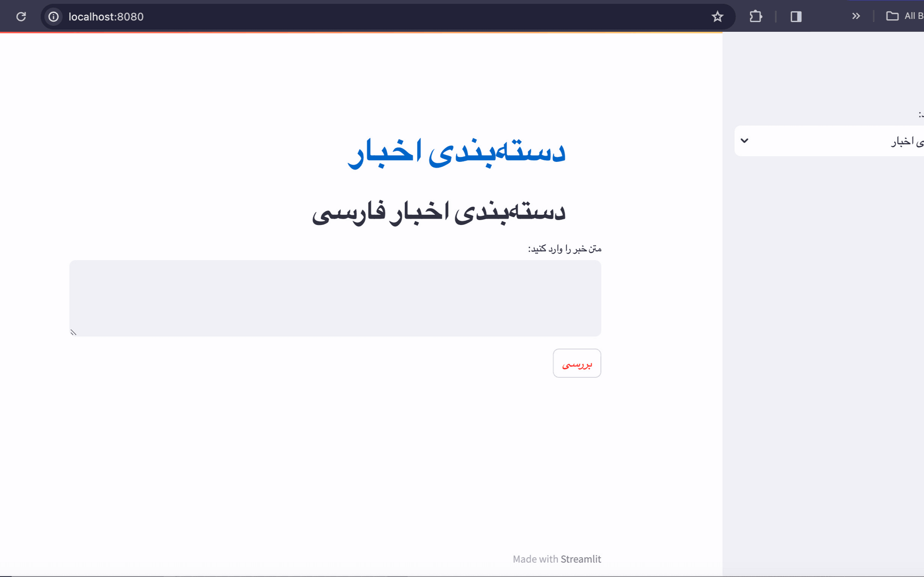View site information for localhost:8080
Viewport: 924px width, 577px height.
click(x=53, y=16)
